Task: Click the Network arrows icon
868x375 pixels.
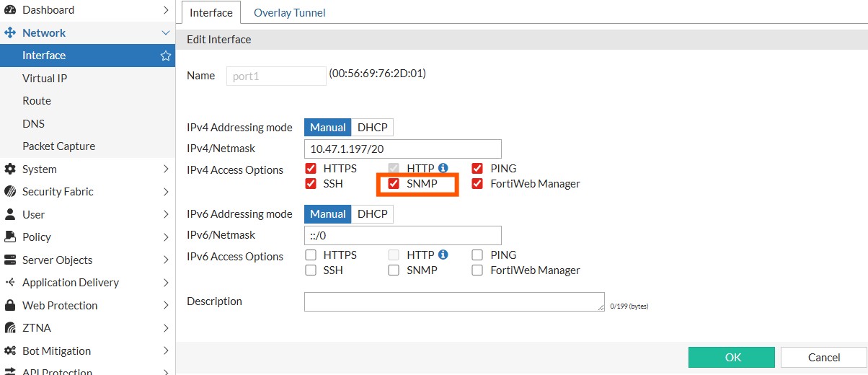Action: click(x=10, y=33)
